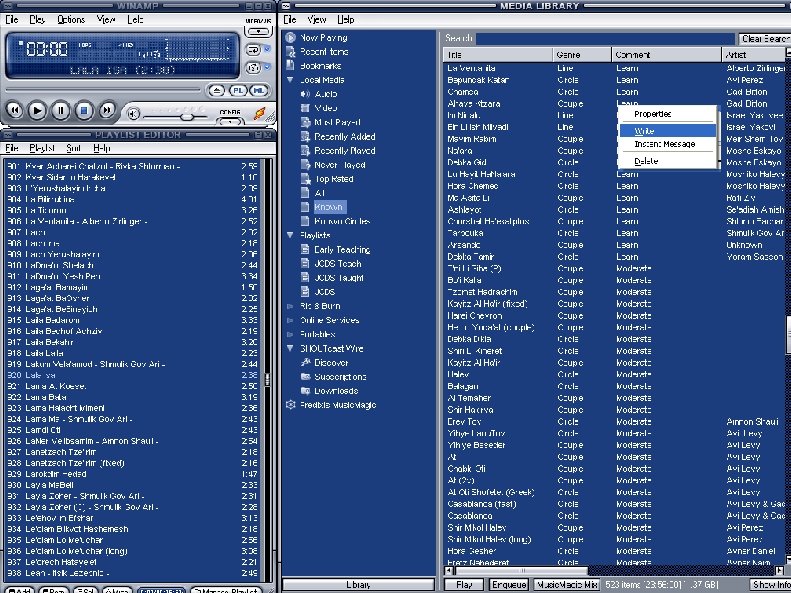Toggle the Playlist Editor with PL button

[x=239, y=91]
